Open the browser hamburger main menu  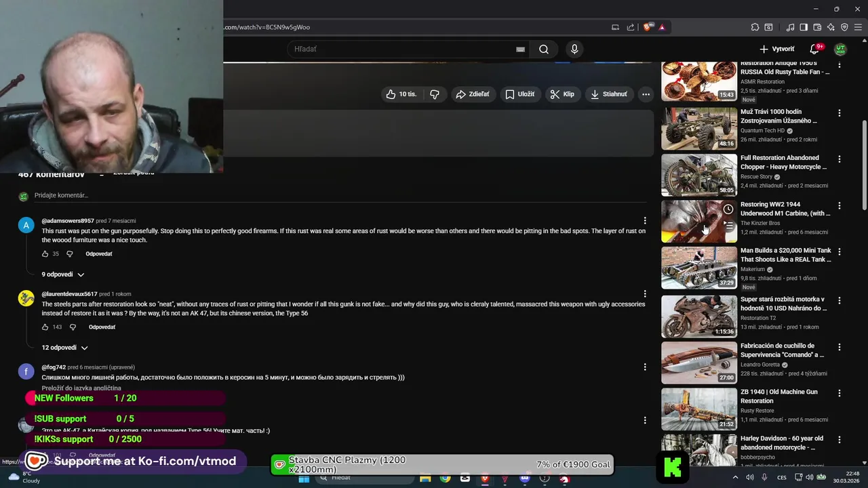[x=858, y=27]
